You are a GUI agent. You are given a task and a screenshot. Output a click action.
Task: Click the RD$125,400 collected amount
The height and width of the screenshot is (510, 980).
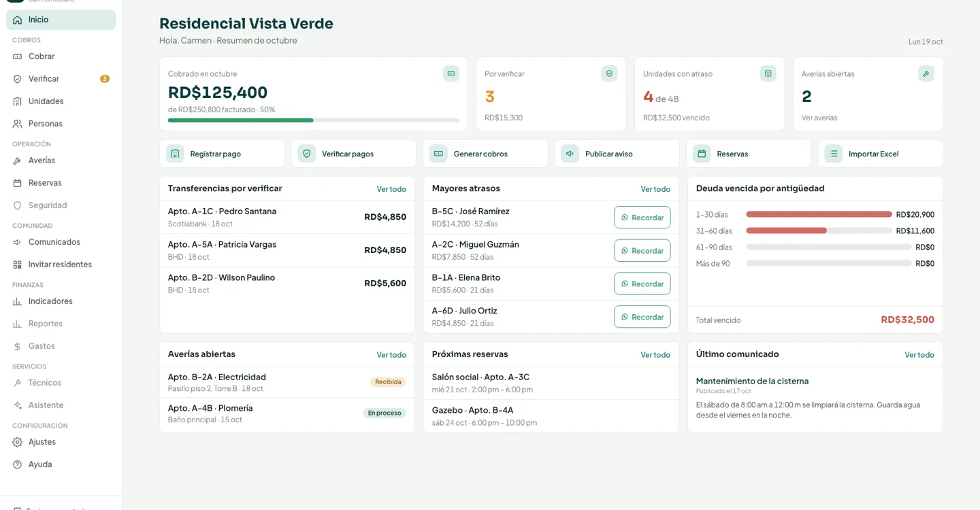218,92
